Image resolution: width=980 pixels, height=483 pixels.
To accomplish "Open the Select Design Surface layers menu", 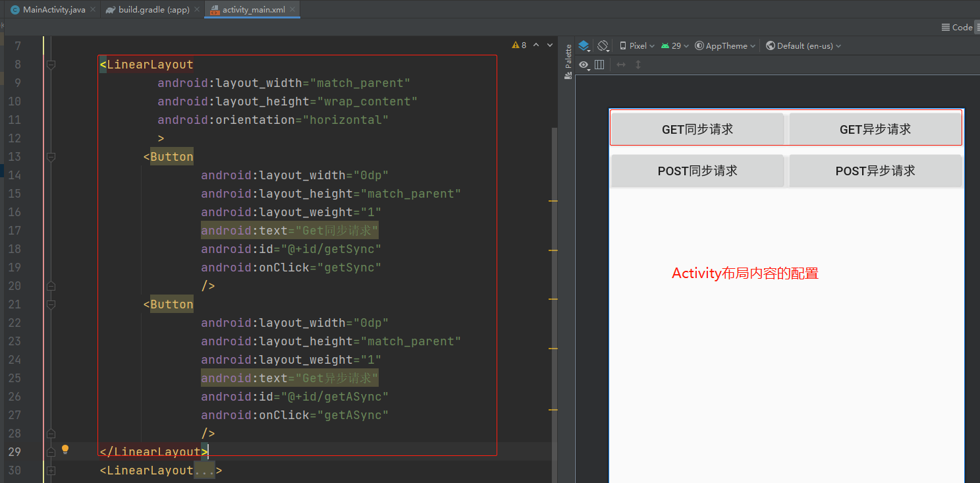I will pyautogui.click(x=584, y=46).
